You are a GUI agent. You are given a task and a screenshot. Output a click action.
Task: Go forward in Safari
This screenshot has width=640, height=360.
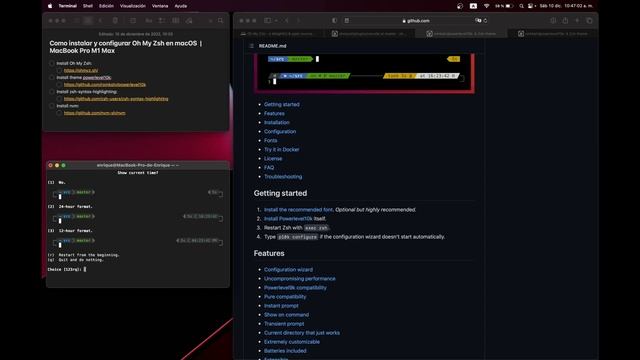(x=299, y=20)
